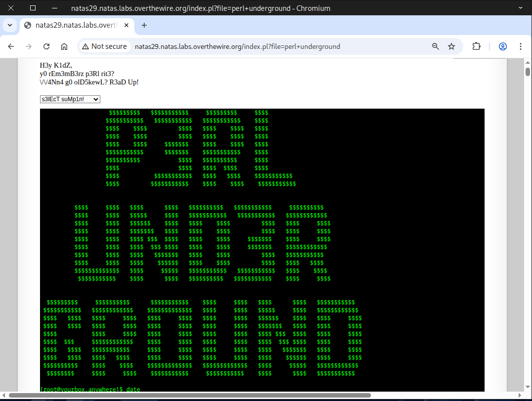Reload the current page
Viewport: 532px width, 401px height.
pyautogui.click(x=46, y=46)
